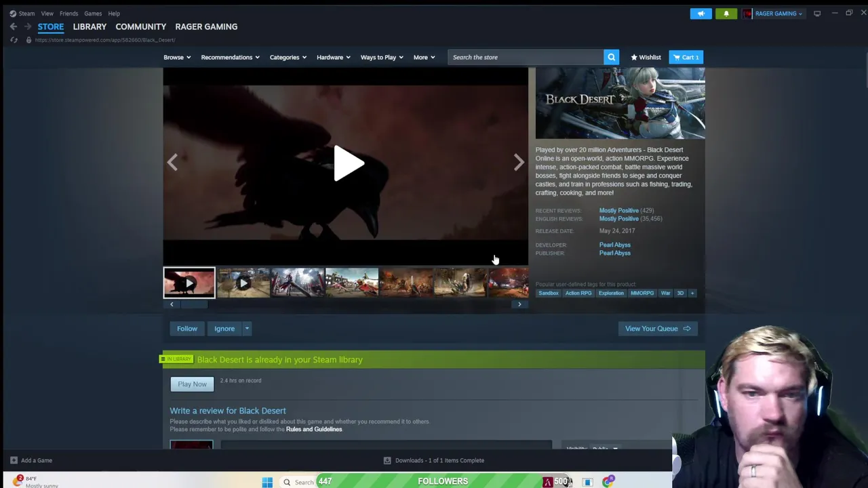The image size is (868, 488).
Task: Select the first trailer thumbnail
Action: (x=189, y=283)
